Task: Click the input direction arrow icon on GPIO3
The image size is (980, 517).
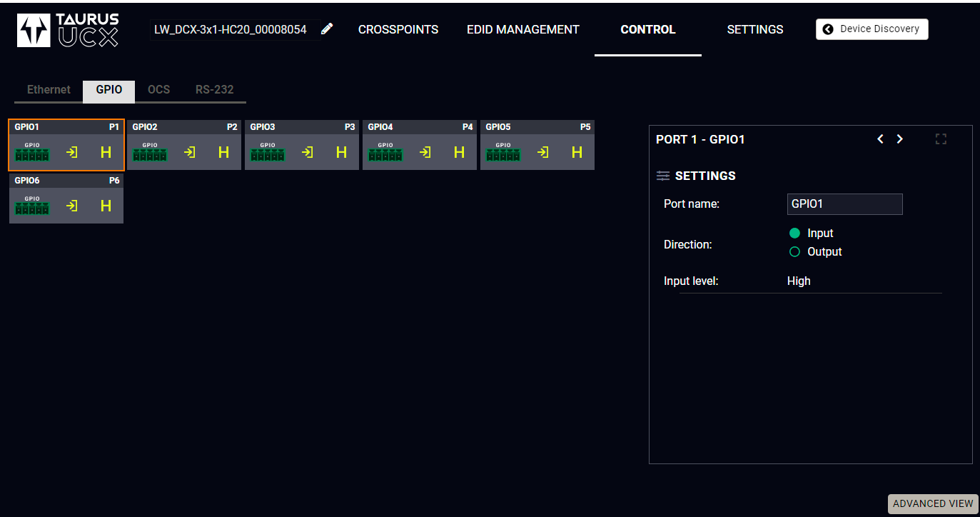Action: pos(308,152)
